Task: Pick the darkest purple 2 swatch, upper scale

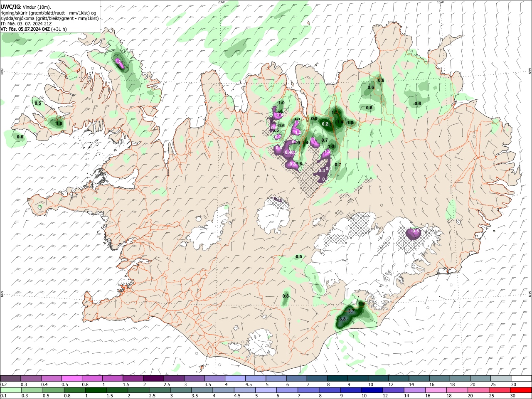Action: tap(153, 378)
